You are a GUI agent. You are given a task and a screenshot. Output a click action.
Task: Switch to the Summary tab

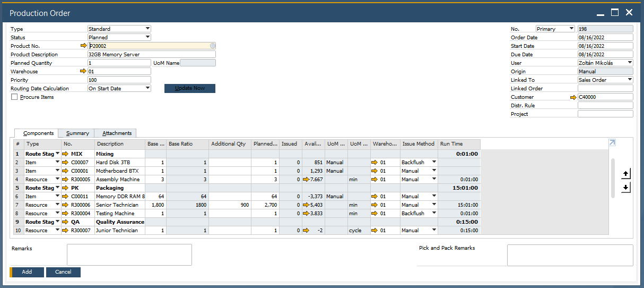click(77, 133)
